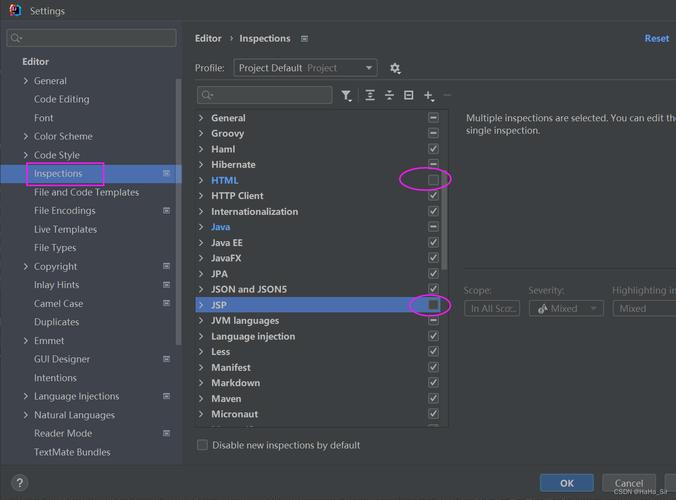Image resolution: width=676 pixels, height=500 pixels.
Task: Open the profile gear settings icon
Action: (395, 68)
